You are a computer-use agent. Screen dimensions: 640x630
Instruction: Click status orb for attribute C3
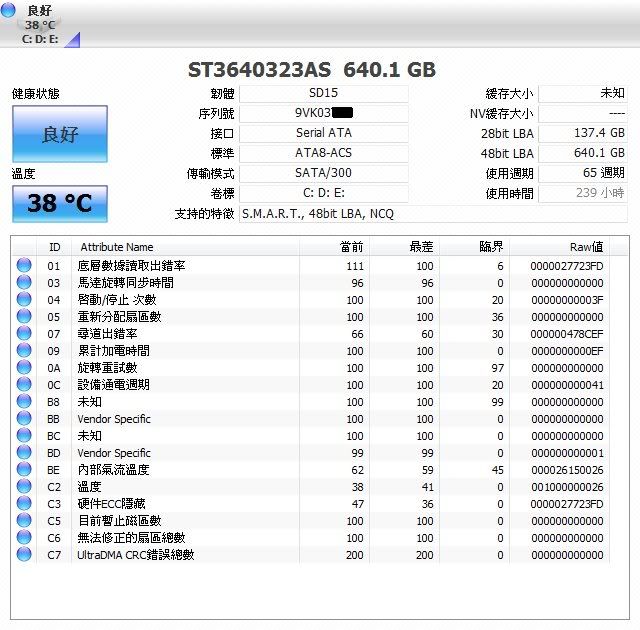coord(24,504)
